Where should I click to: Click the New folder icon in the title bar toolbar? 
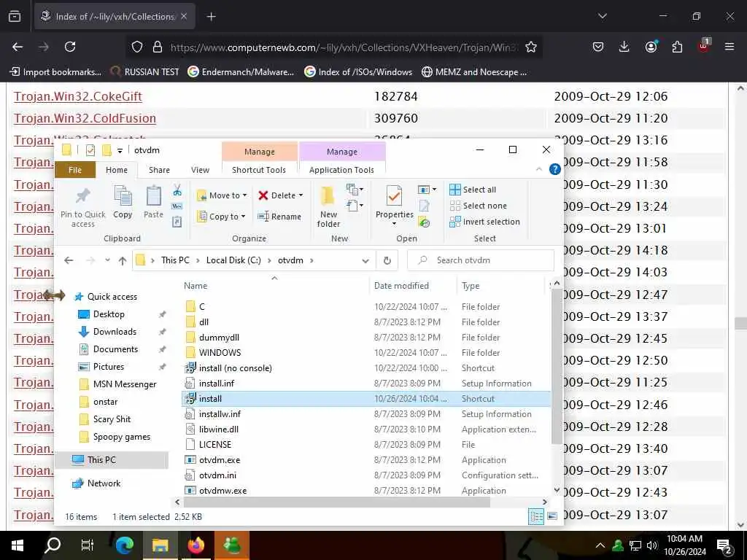pyautogui.click(x=107, y=150)
